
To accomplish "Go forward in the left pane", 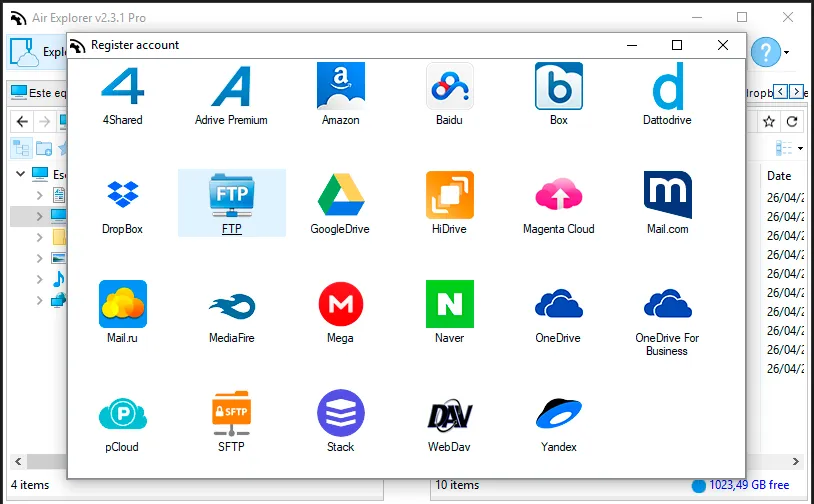I will click(45, 121).
